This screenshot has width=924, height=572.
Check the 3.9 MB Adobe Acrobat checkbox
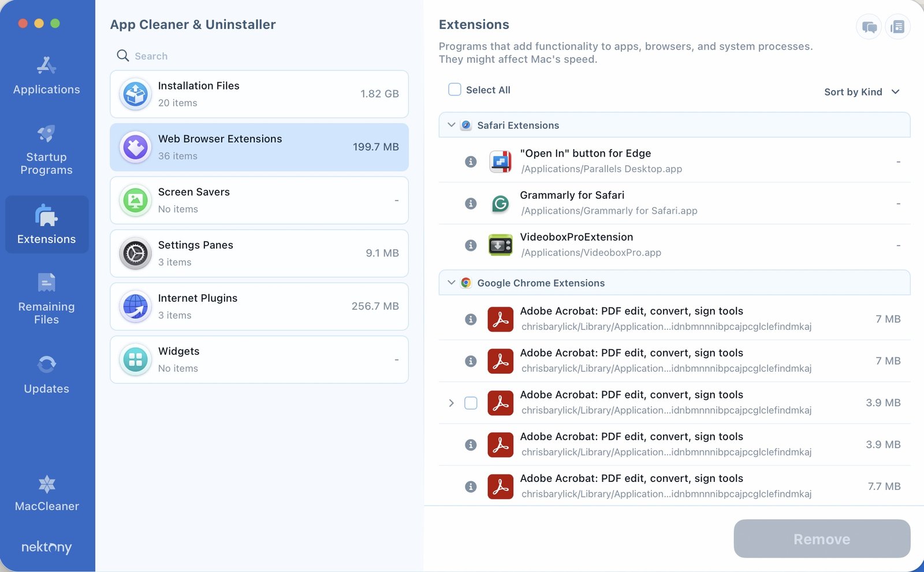pyautogui.click(x=471, y=403)
